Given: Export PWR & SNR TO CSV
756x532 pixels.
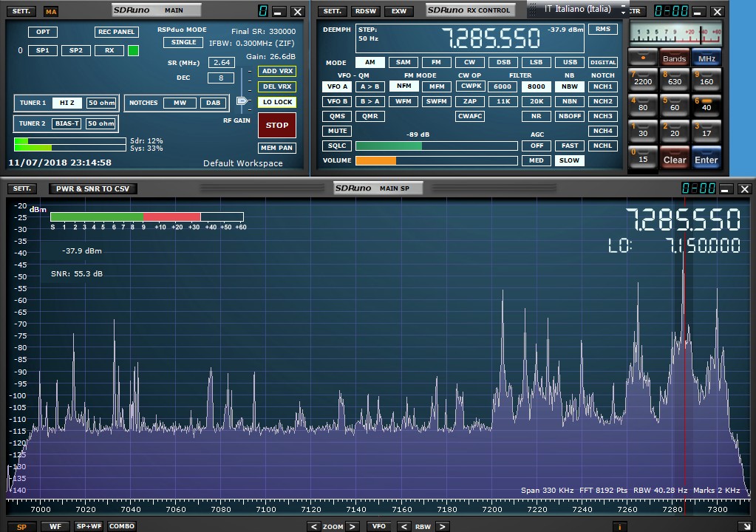Looking at the screenshot, I should [92, 189].
